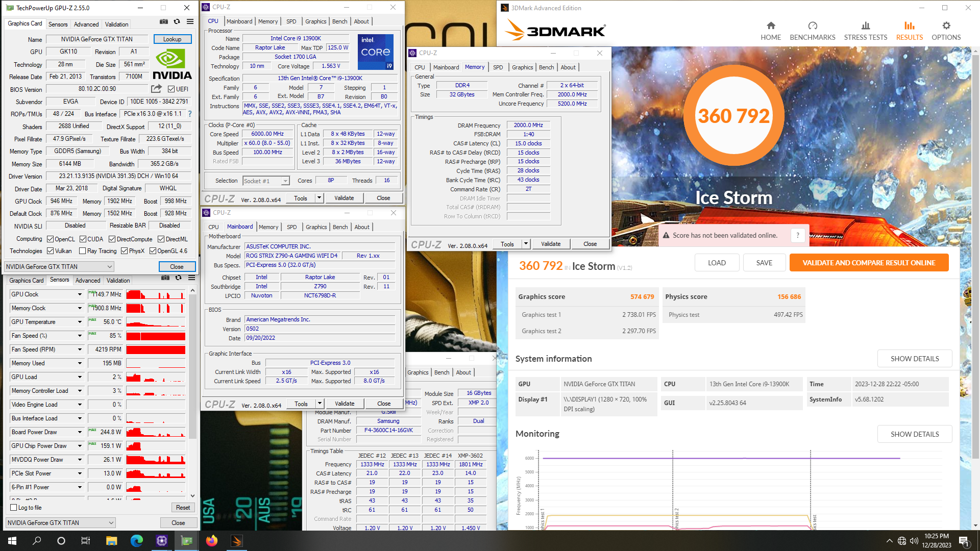Switch to SPD tab in CPU-Z Memory window
Viewport: 980px width, 551px height.
[x=498, y=67]
